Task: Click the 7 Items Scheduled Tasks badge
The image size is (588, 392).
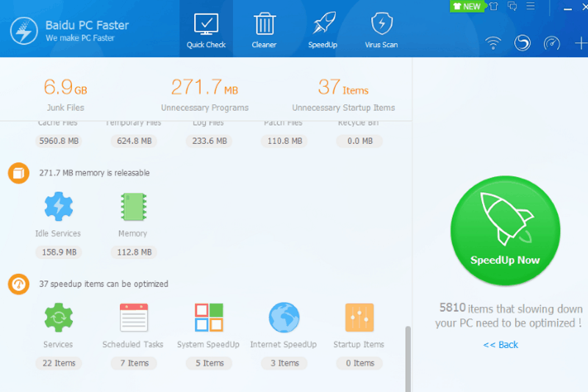Action: pos(134,363)
